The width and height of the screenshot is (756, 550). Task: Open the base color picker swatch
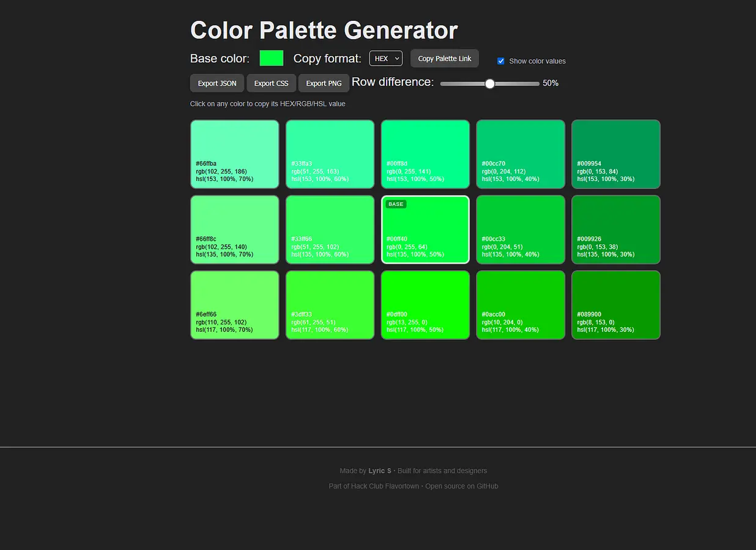tap(271, 58)
